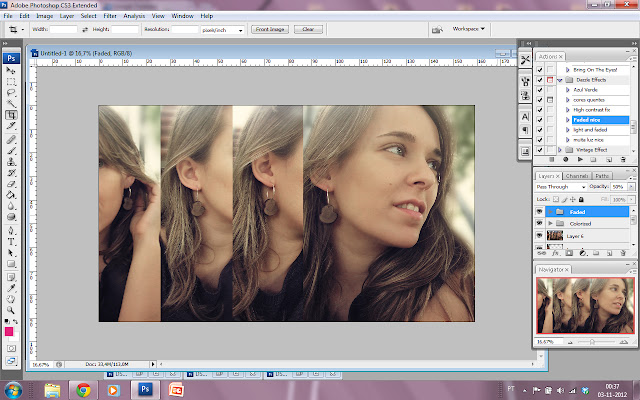Open the Workspace dropdown

tap(468, 29)
